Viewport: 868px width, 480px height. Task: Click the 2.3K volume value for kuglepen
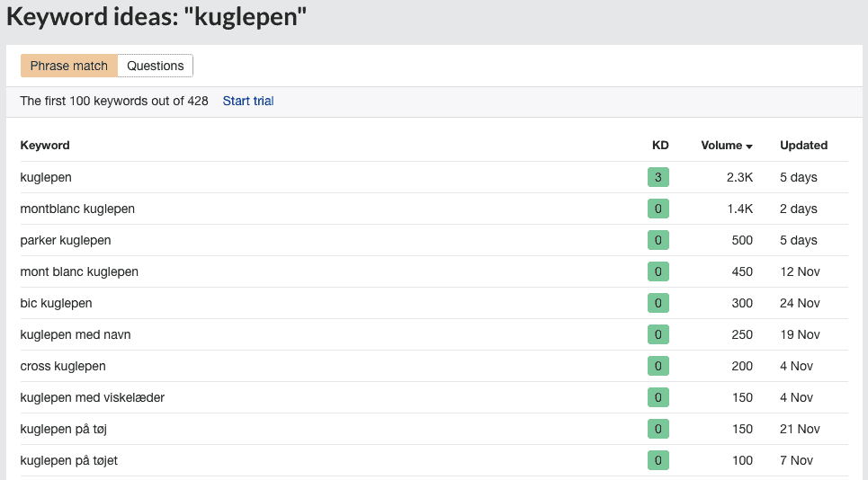[x=739, y=177]
